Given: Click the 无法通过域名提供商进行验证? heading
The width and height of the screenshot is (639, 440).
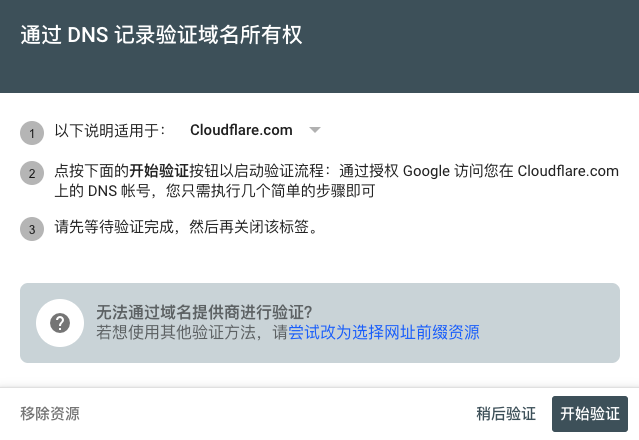Looking at the screenshot, I should [204, 312].
